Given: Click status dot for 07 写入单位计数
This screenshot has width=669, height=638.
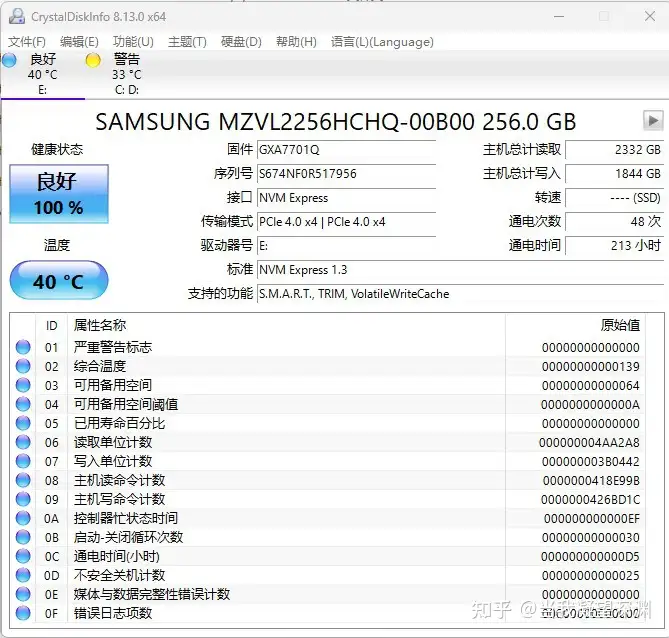Looking at the screenshot, I should [23, 461].
